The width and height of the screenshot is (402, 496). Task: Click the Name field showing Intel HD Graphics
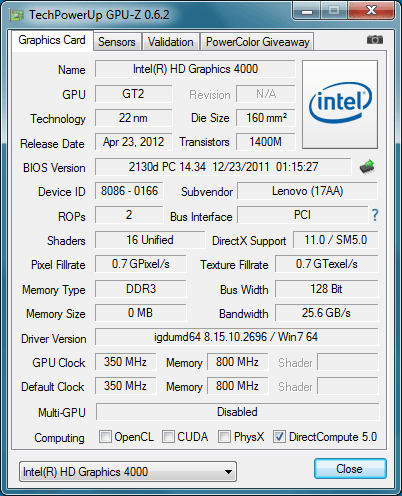195,69
